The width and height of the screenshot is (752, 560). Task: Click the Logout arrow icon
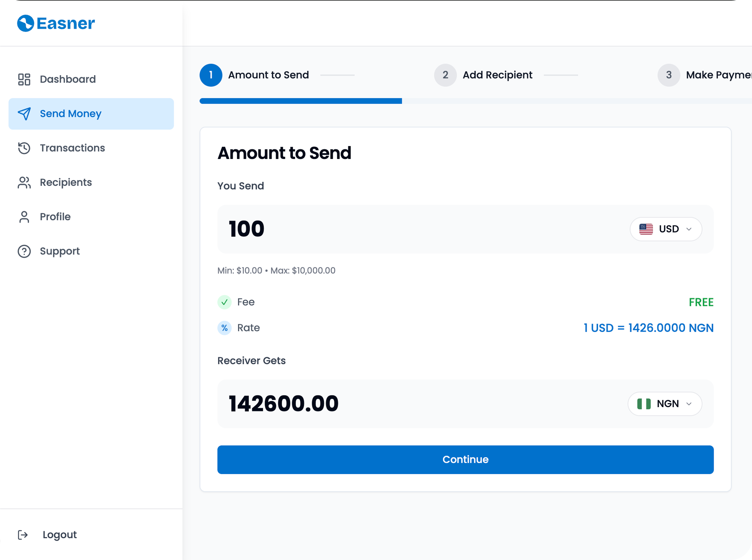[24, 535]
